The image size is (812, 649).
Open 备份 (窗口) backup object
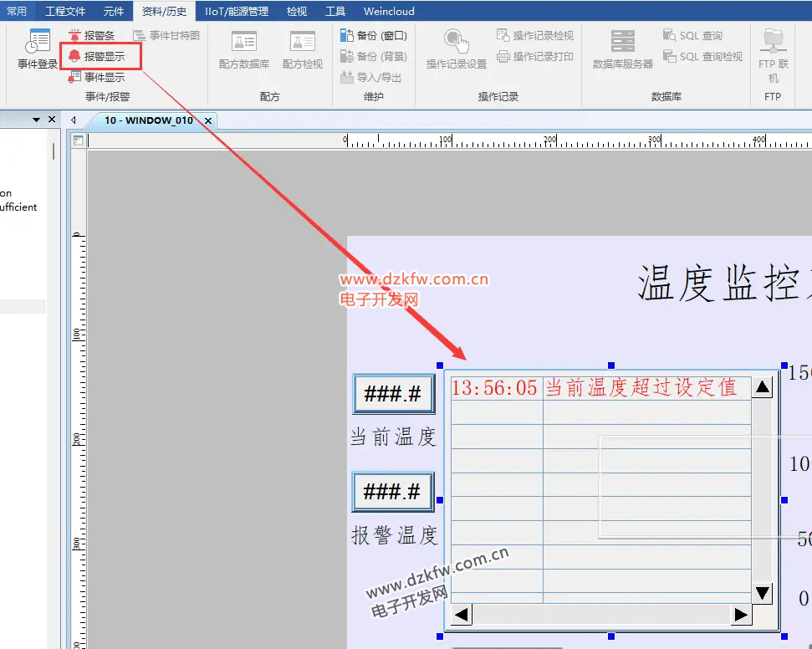tap(348, 36)
